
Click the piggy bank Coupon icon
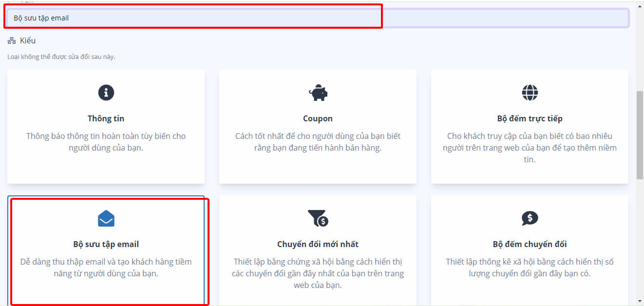click(x=318, y=92)
